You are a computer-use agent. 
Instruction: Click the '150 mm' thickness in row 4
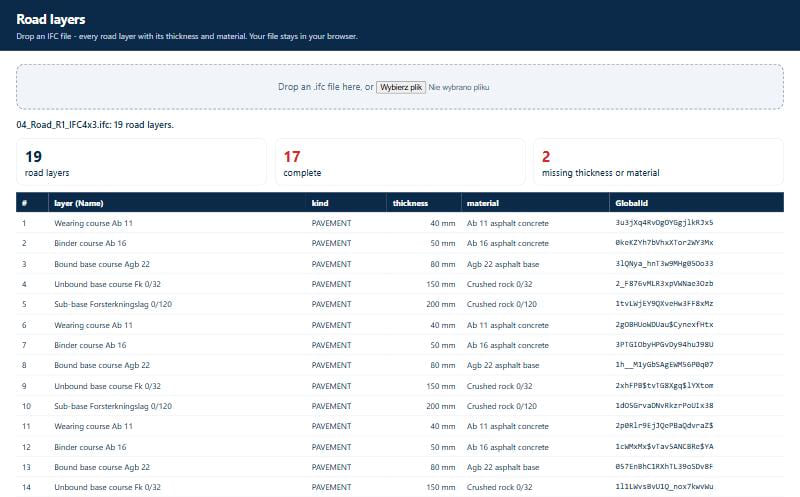click(441, 284)
